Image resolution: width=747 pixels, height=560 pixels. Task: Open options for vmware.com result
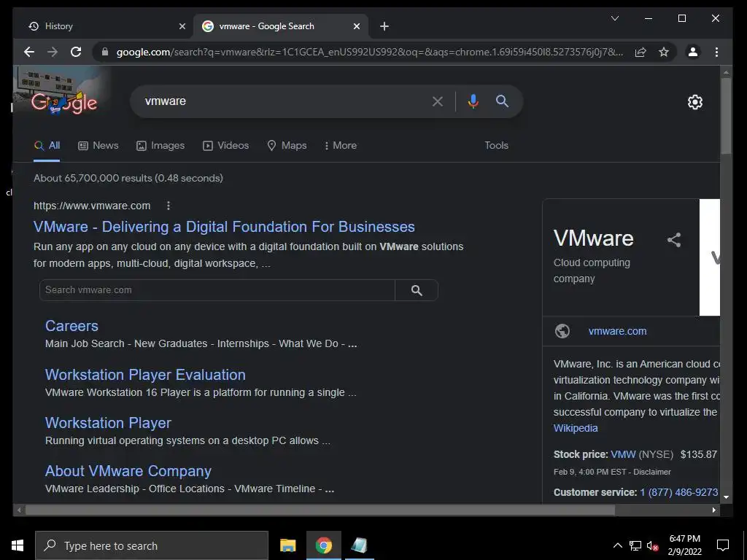[169, 206]
